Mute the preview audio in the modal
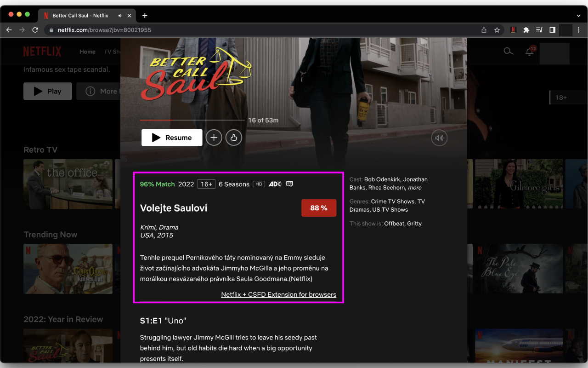Screen dimensions: 588x368 pos(439,138)
